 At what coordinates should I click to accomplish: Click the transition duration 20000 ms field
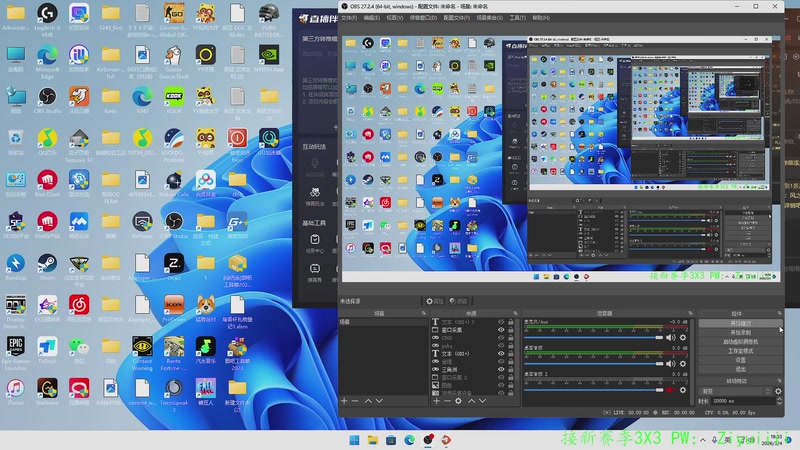pyautogui.click(x=742, y=402)
